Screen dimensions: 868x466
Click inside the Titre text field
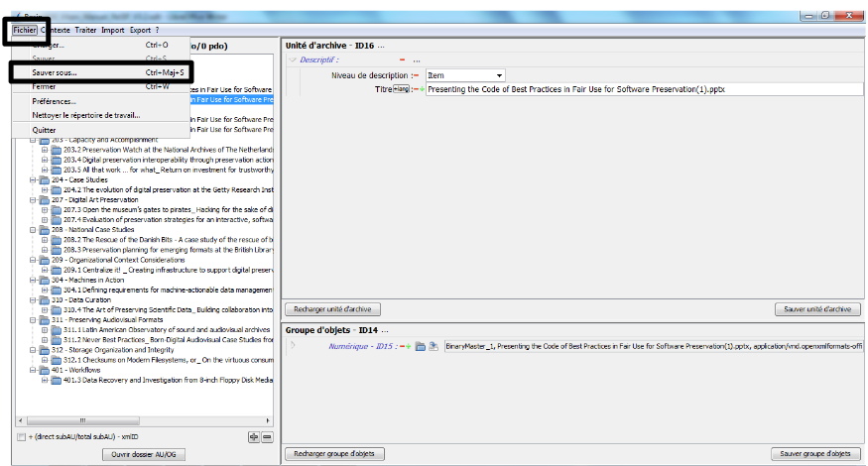point(635,89)
